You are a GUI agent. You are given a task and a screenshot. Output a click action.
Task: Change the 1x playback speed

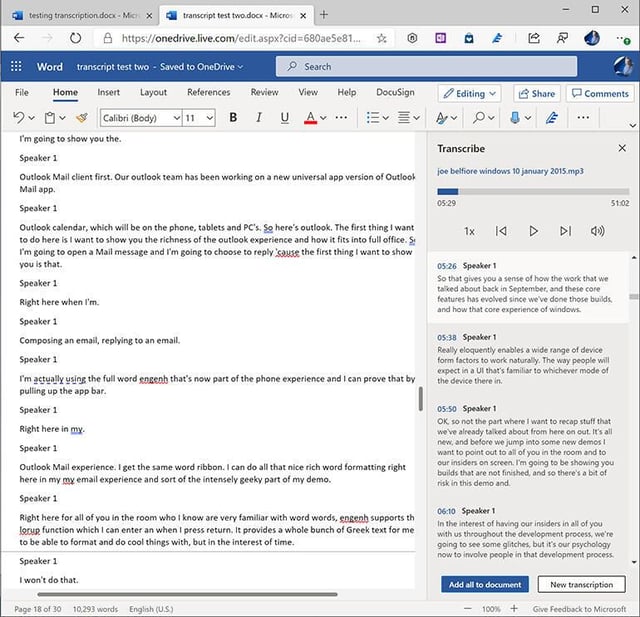469,231
